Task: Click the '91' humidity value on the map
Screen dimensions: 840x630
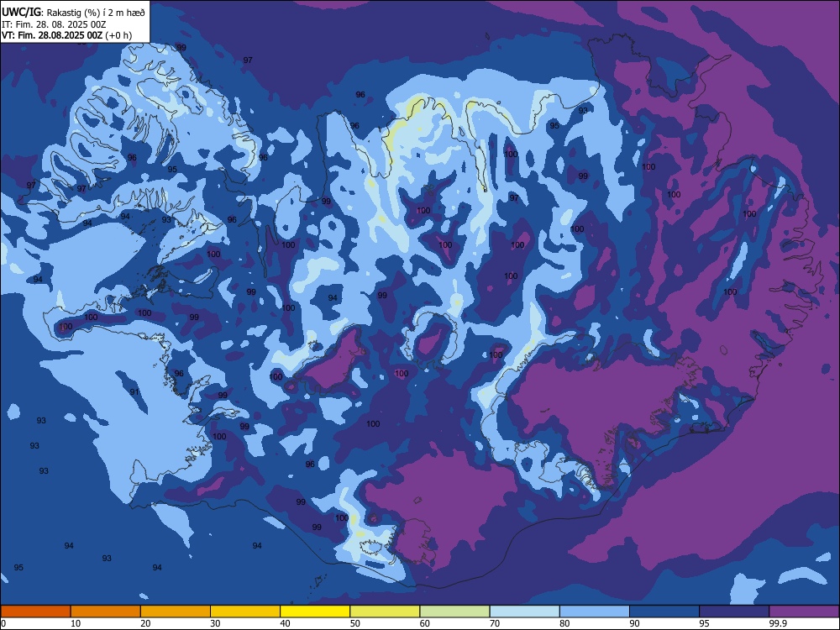Action: tap(134, 392)
